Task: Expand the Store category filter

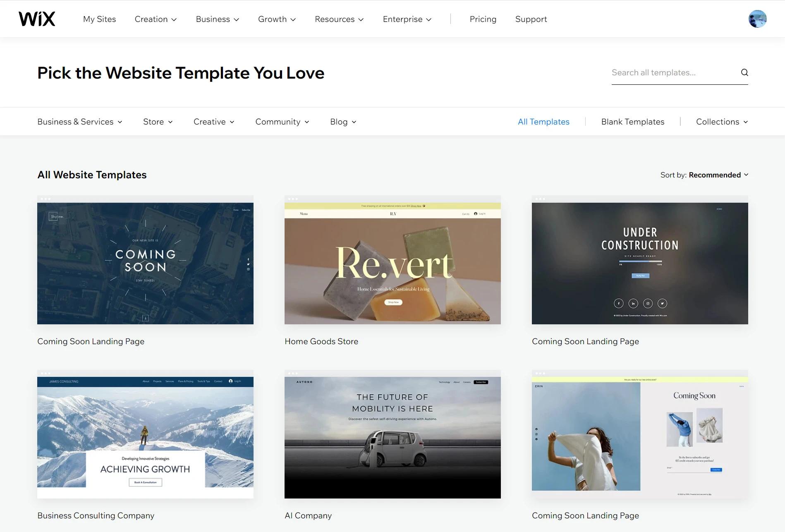Action: coord(158,122)
